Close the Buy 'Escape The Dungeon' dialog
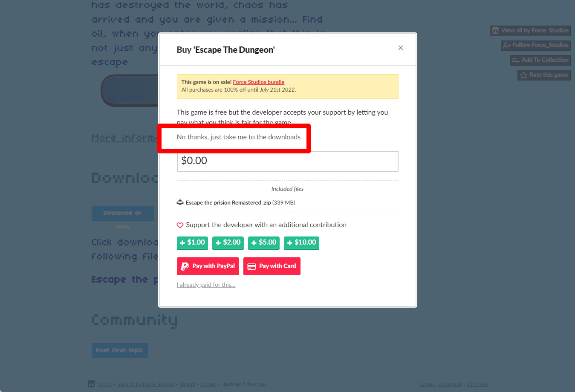 point(401,48)
